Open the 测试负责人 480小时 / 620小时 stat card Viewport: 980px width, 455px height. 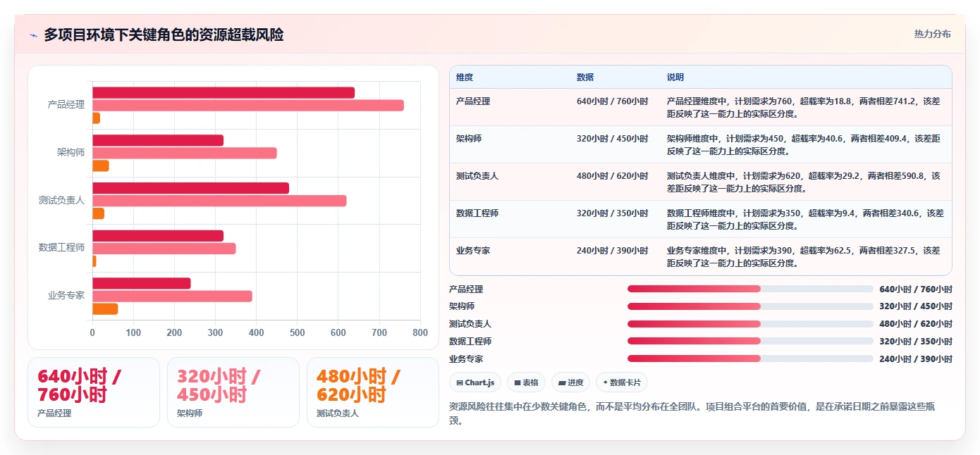(x=373, y=392)
